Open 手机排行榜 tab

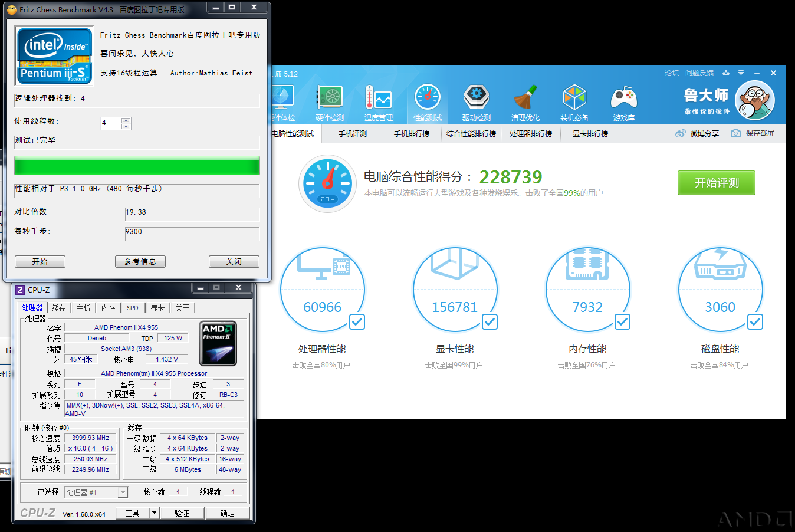pyautogui.click(x=412, y=134)
